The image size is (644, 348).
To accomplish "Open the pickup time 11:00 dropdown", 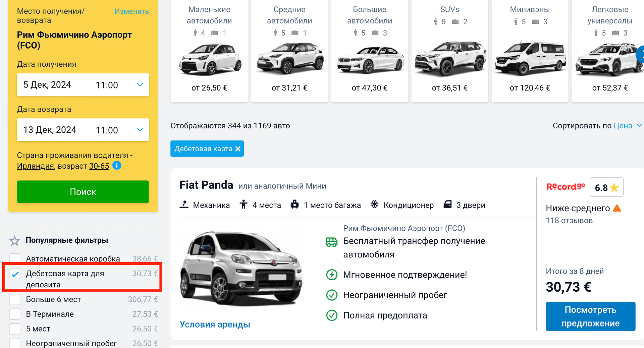I will [118, 85].
